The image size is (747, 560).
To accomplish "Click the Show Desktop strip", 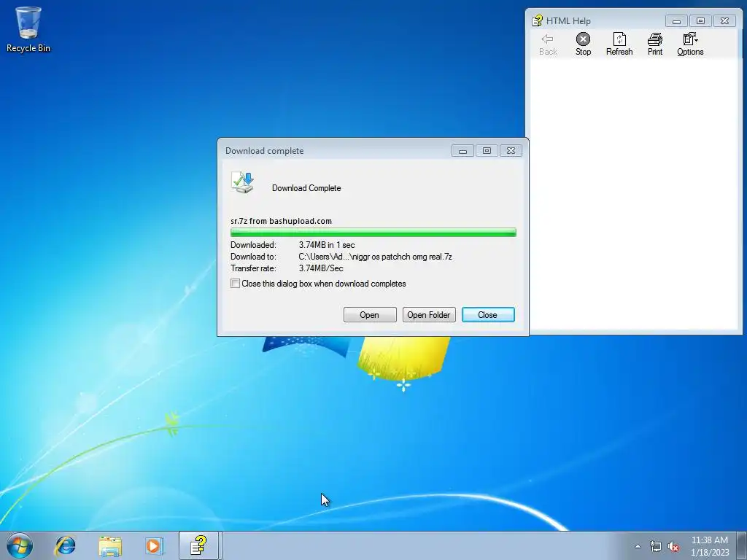I will coord(742,545).
